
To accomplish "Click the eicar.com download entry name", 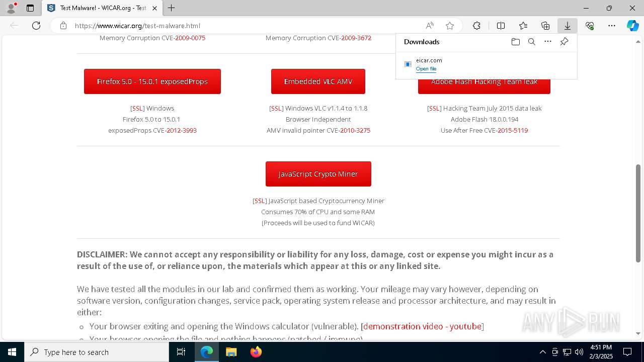I will [x=429, y=60].
